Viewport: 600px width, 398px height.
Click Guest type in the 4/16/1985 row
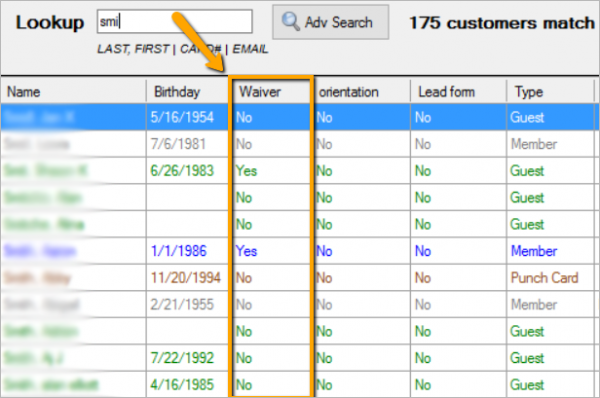coord(527,385)
